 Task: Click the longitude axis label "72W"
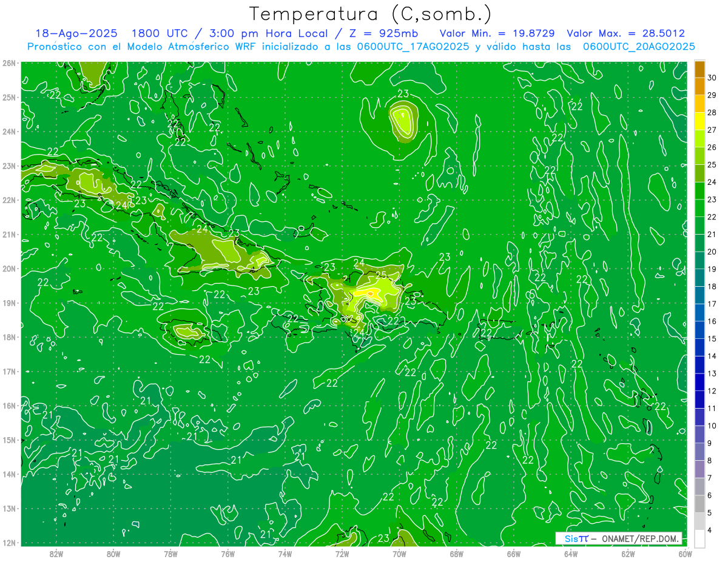click(342, 554)
